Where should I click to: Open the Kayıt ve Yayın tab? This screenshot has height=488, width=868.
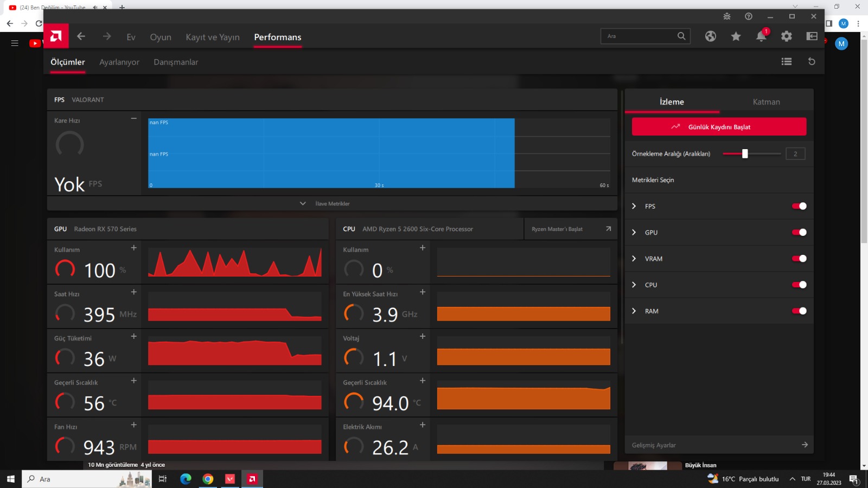(x=213, y=37)
